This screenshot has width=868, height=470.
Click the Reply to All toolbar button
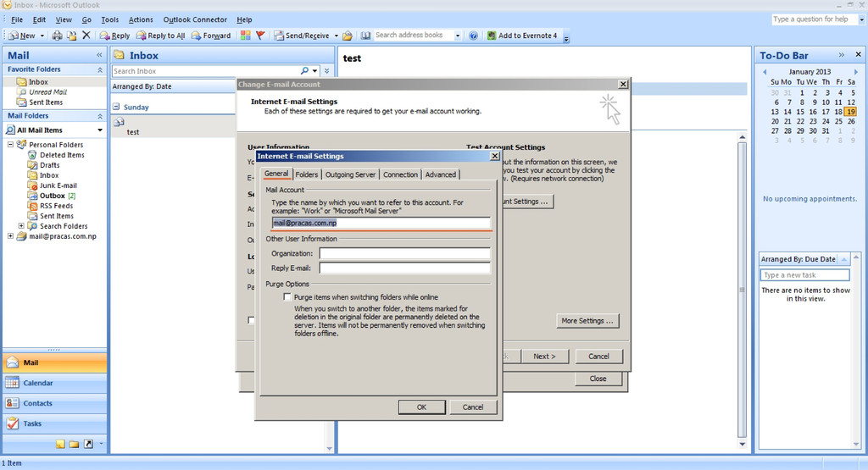[x=160, y=36]
